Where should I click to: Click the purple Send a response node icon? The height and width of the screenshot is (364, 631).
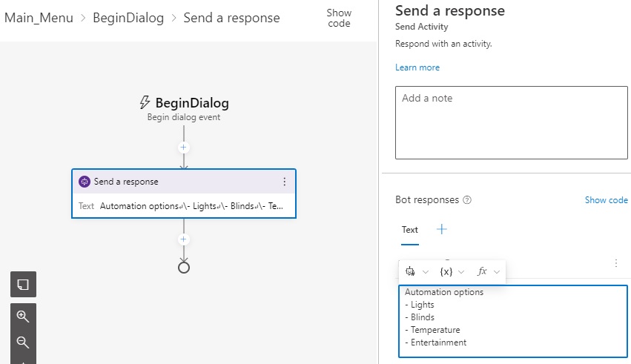pos(85,182)
